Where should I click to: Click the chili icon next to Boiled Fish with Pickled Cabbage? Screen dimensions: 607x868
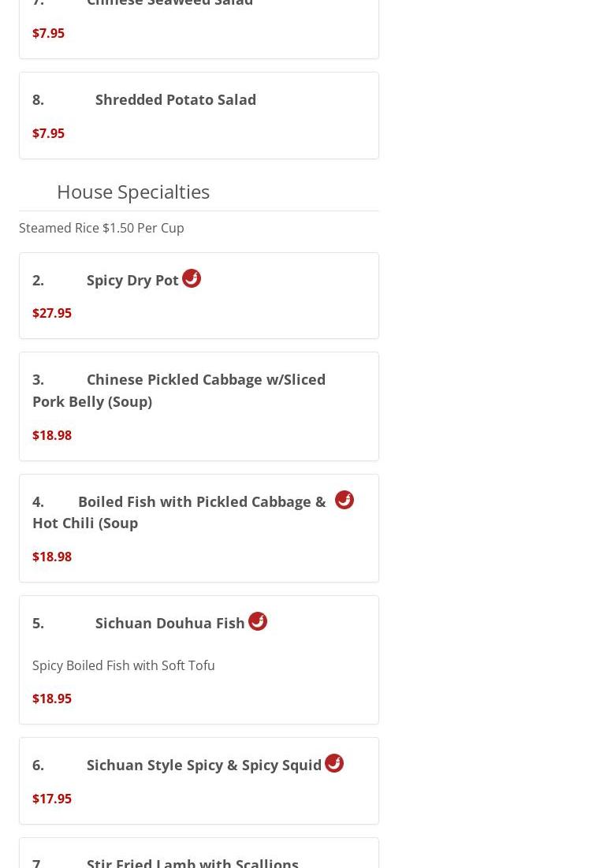pos(344,499)
